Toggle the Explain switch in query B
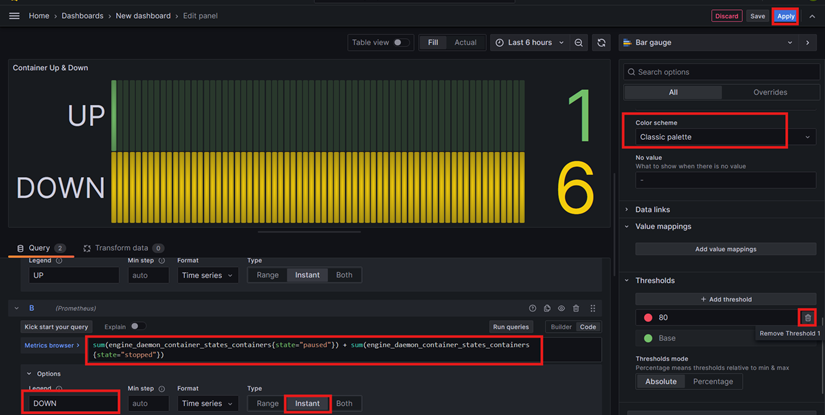This screenshot has height=415, width=825. pyautogui.click(x=138, y=326)
